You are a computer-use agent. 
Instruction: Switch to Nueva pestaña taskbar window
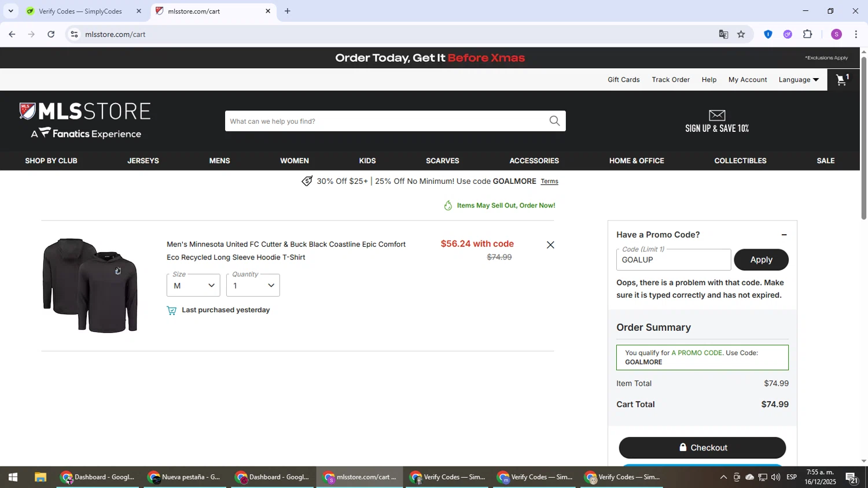click(x=185, y=477)
